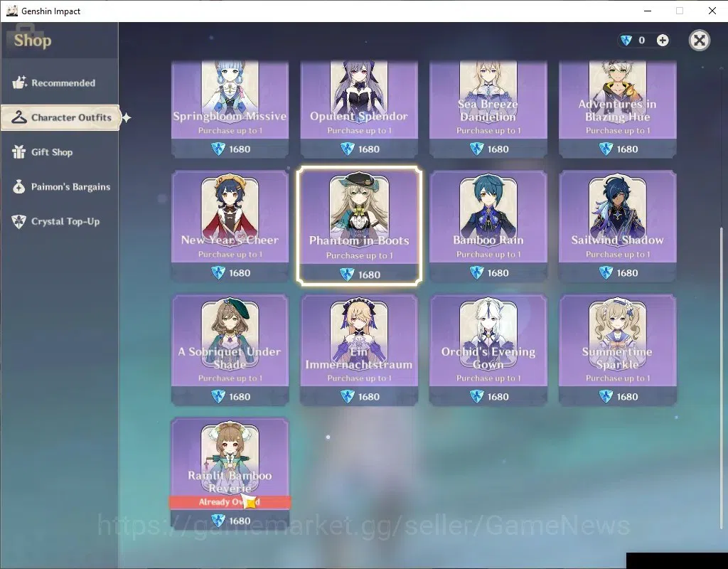728x569 pixels.
Task: Click crystal icon under A Sobriquet Under Shade
Action: click(218, 397)
